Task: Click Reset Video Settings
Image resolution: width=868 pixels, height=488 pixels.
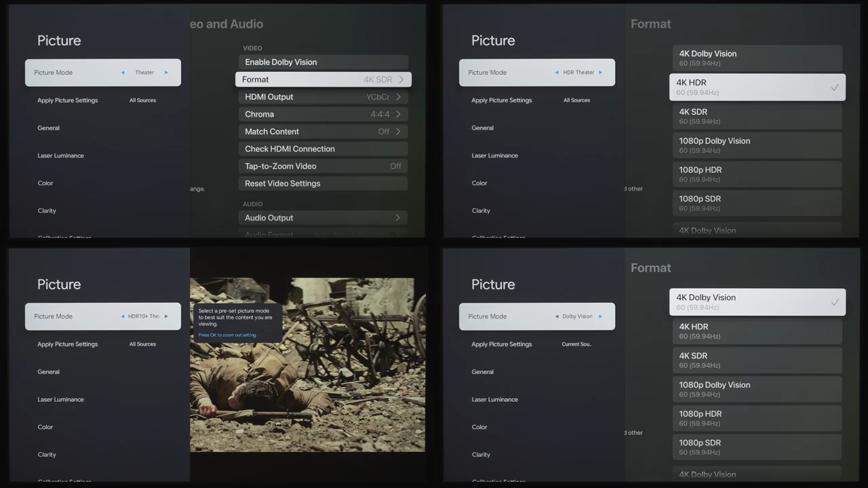Action: click(x=323, y=184)
